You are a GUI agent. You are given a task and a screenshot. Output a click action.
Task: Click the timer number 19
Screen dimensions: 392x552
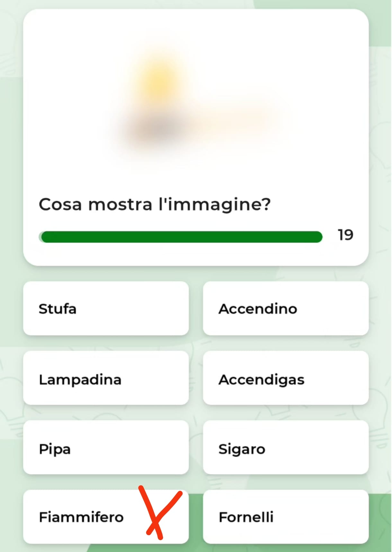(345, 235)
